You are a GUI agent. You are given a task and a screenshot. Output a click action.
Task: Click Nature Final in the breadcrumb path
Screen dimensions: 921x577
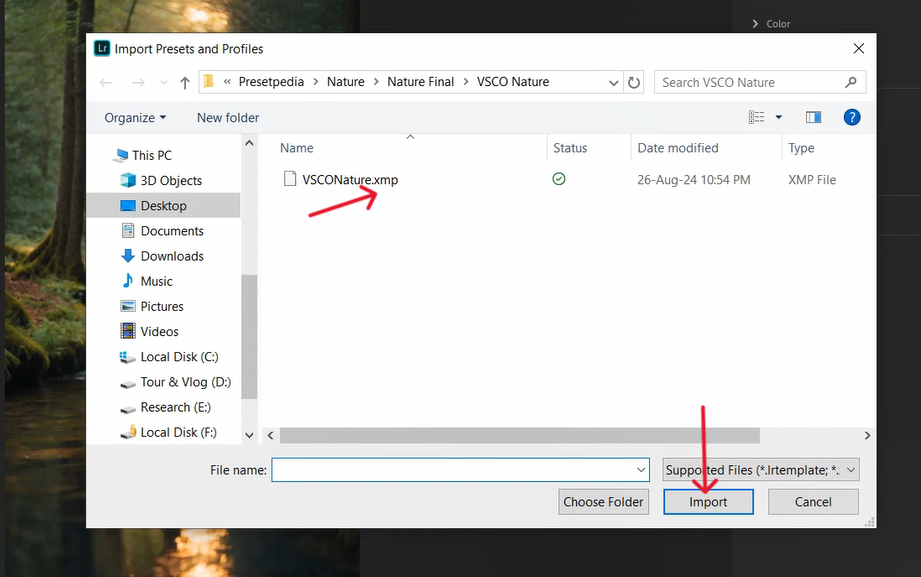pos(420,82)
